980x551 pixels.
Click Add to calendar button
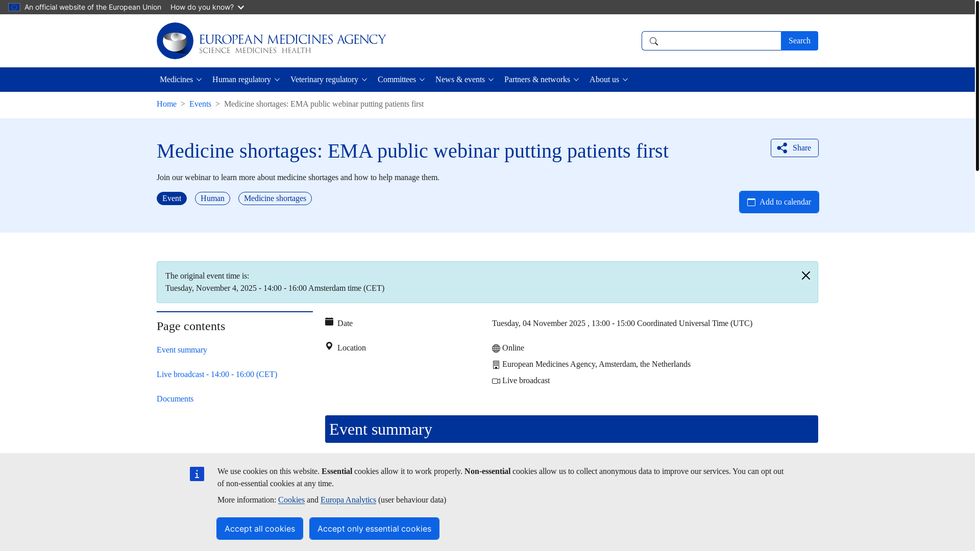pos(779,202)
